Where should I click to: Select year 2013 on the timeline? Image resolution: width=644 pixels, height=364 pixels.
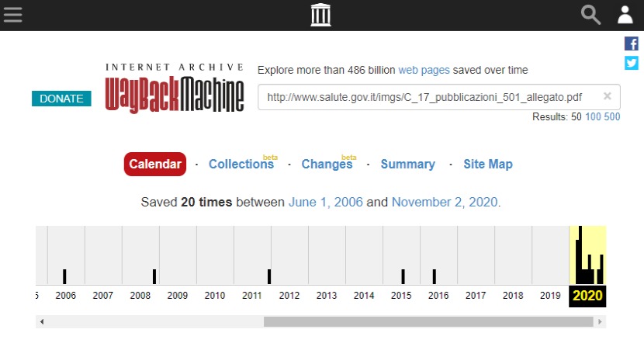(327, 296)
